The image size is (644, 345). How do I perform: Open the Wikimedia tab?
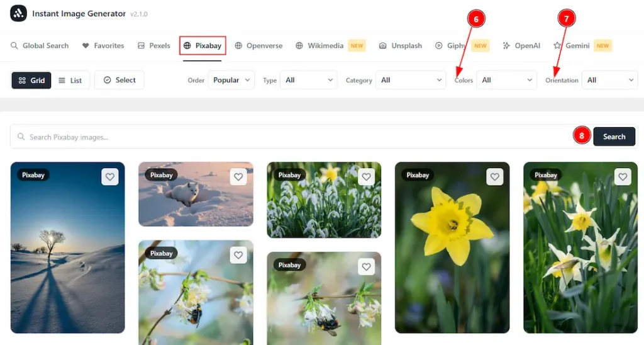tap(319, 46)
